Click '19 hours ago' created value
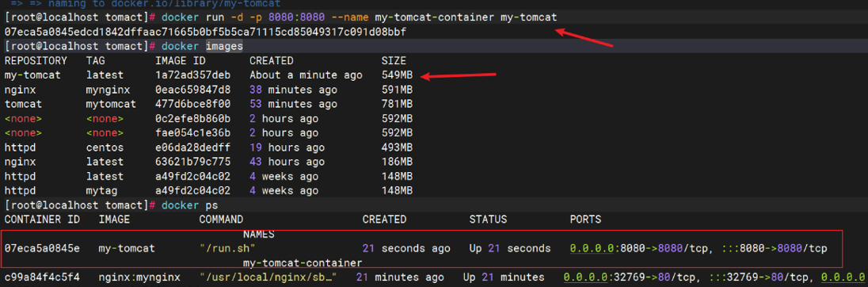This screenshot has width=868, height=287. coord(287,148)
